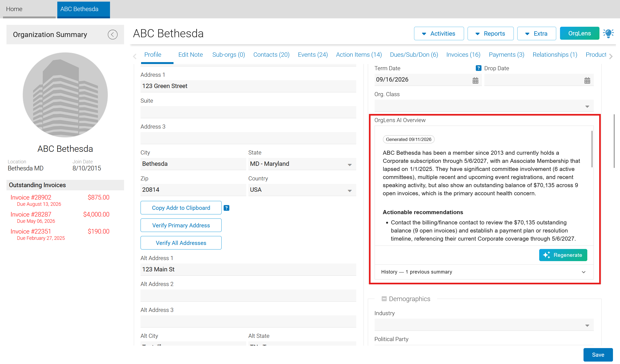Open Invoice #28287 link
This screenshot has width=620, height=364.
coord(31,214)
